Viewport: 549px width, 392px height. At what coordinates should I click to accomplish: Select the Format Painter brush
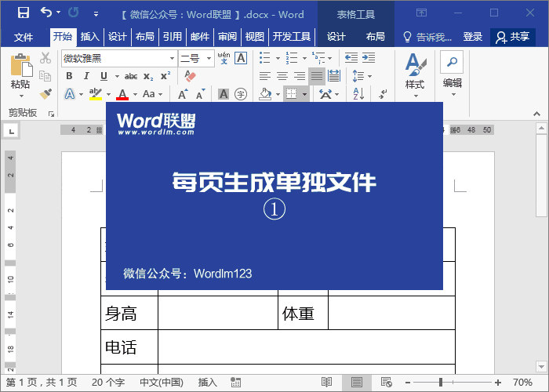tap(45, 93)
